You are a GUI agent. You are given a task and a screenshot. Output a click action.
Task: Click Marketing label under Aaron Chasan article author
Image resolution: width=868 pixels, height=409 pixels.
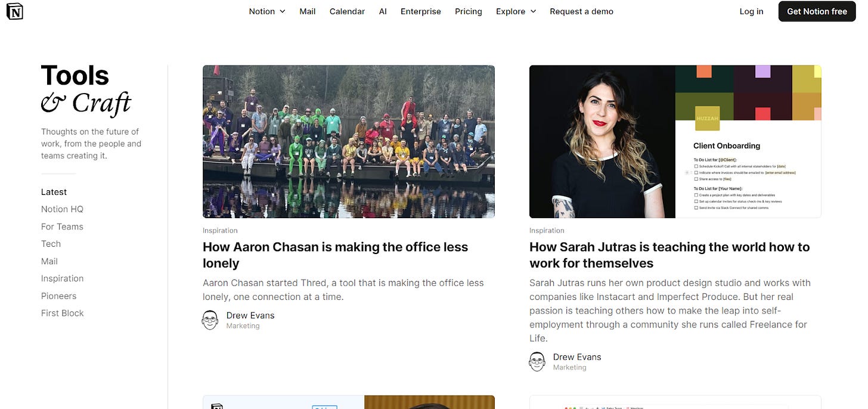click(x=243, y=326)
